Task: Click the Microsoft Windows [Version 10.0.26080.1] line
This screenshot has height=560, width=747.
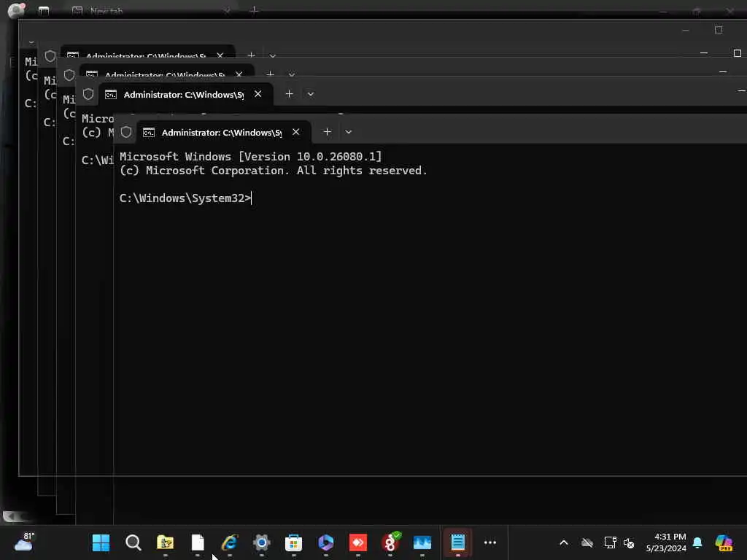Action: point(251,156)
